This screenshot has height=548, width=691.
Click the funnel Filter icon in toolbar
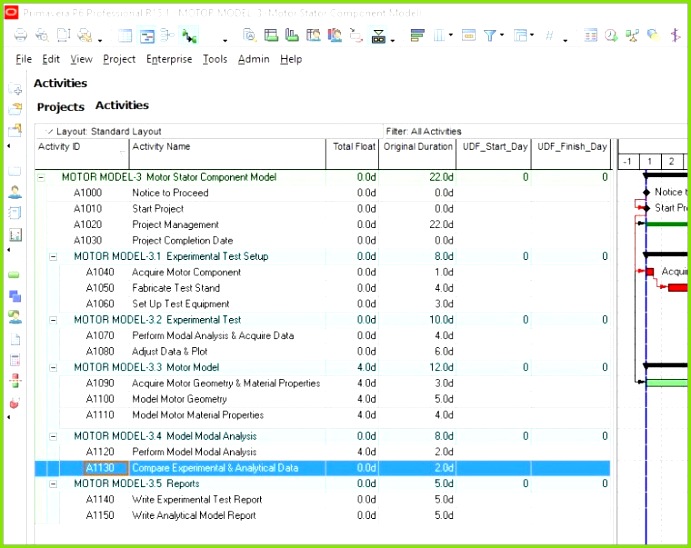tap(491, 36)
